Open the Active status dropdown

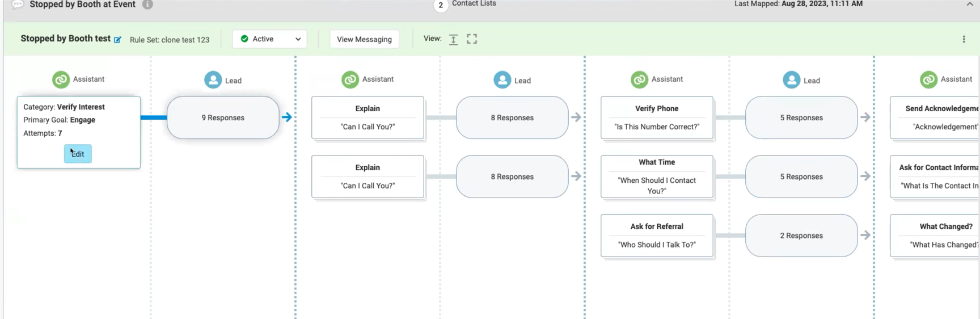[x=270, y=39]
